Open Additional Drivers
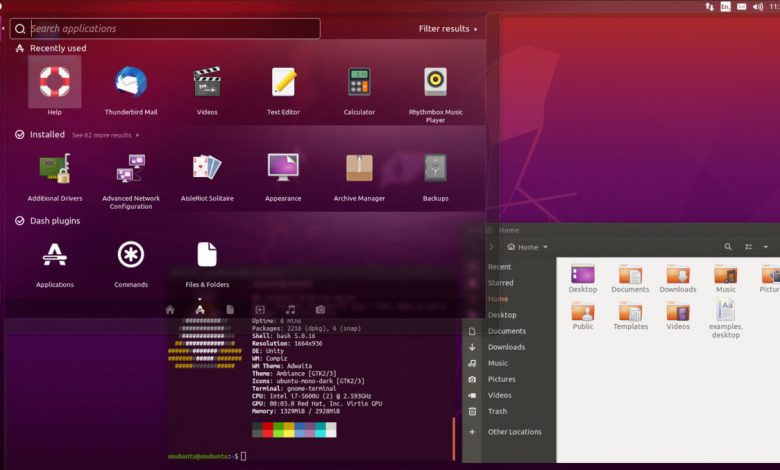 [x=55, y=168]
